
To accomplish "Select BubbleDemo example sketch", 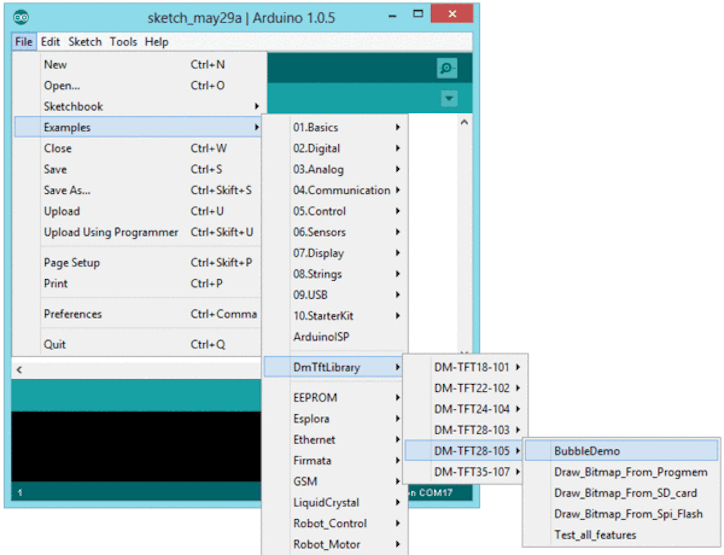I will pos(587,451).
